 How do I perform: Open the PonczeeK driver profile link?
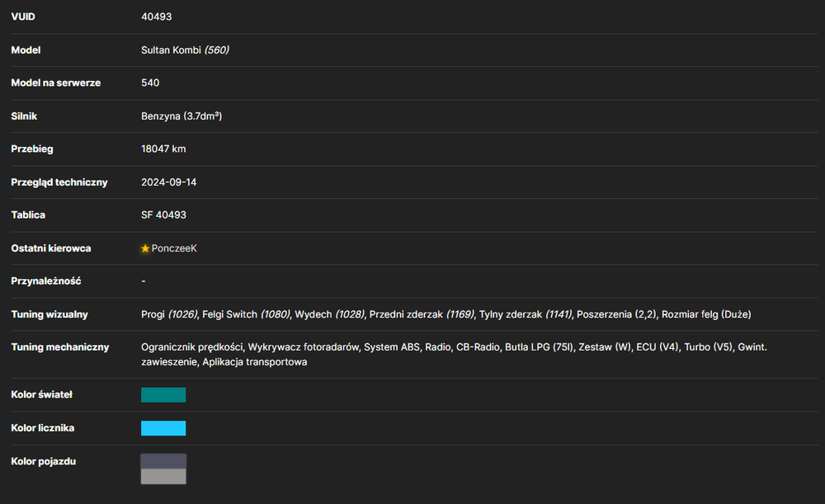[x=174, y=248]
